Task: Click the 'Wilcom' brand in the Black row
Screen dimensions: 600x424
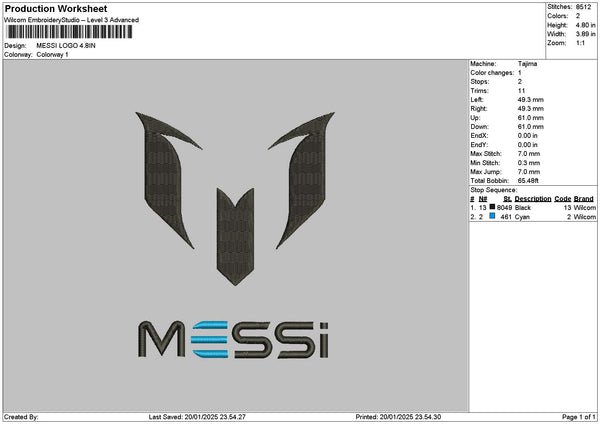Action: [585, 208]
